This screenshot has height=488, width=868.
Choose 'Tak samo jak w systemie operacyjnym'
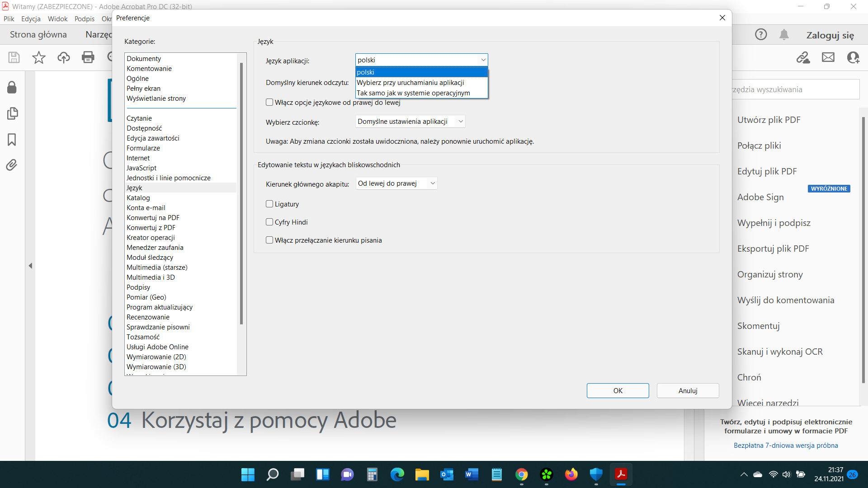(x=421, y=93)
